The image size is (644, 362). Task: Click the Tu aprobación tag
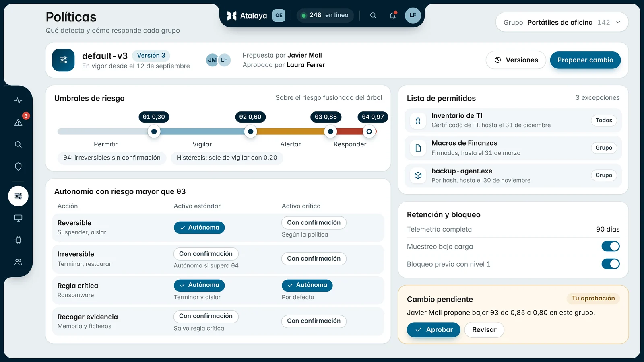(x=593, y=298)
